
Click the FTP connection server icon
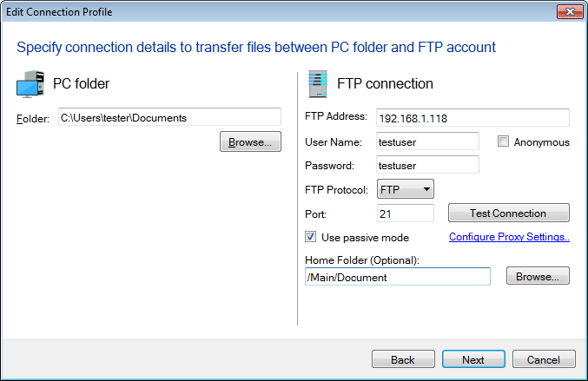tap(317, 84)
